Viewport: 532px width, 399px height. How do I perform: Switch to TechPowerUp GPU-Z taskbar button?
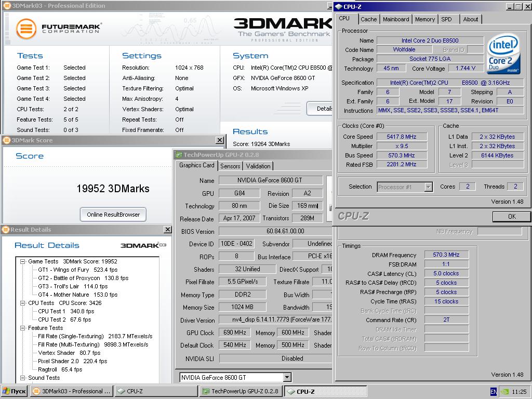241,391
